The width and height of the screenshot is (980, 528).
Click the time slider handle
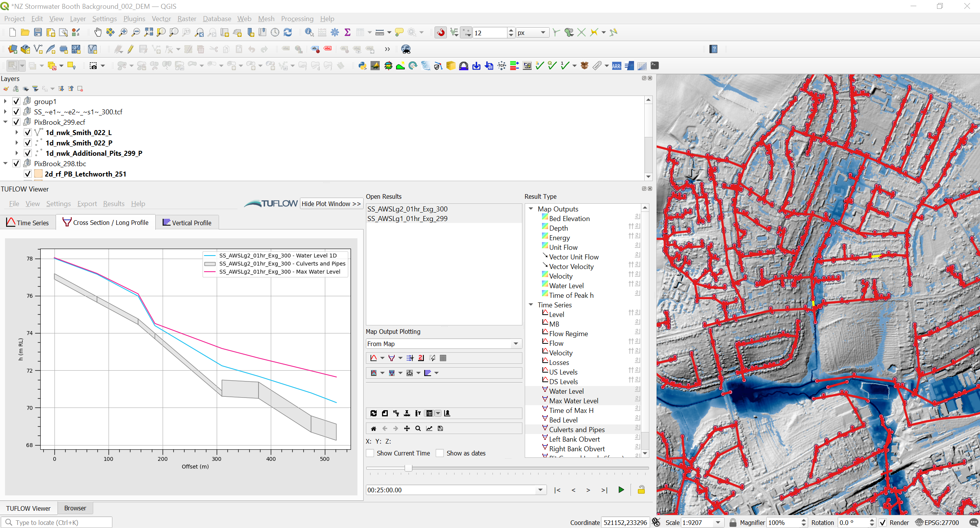tap(408, 468)
